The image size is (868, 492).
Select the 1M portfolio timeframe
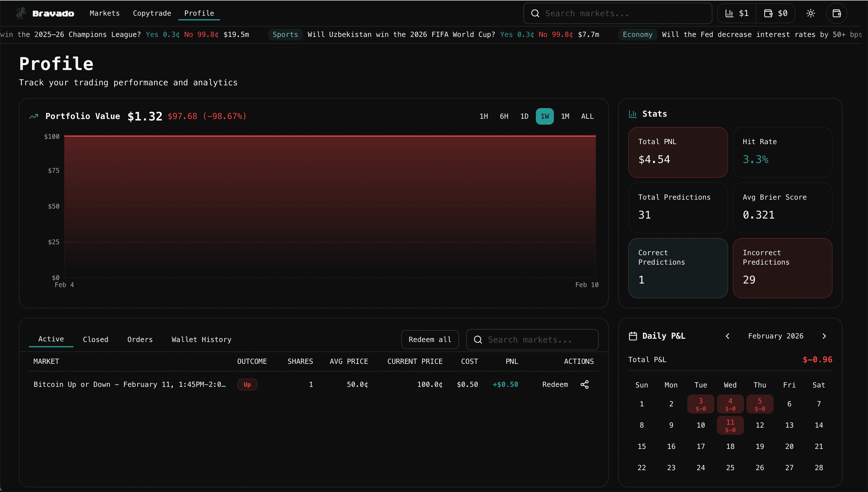click(565, 116)
